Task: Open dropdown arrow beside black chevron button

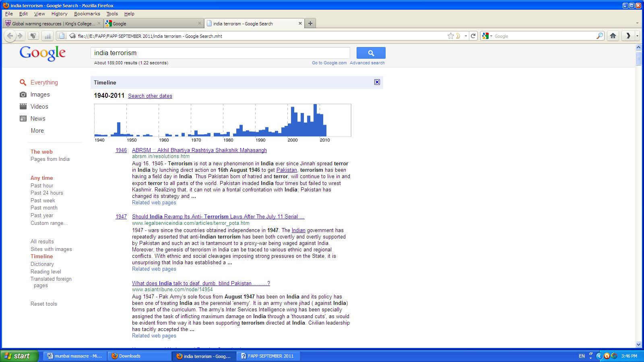Action: 637,36
